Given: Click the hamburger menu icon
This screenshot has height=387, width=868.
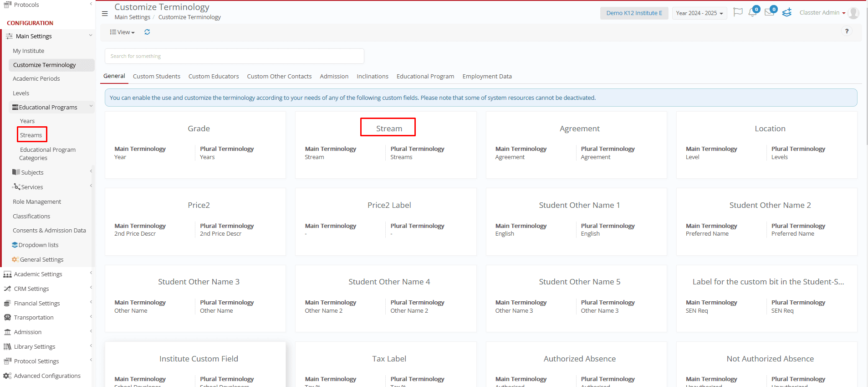Looking at the screenshot, I should 105,14.
